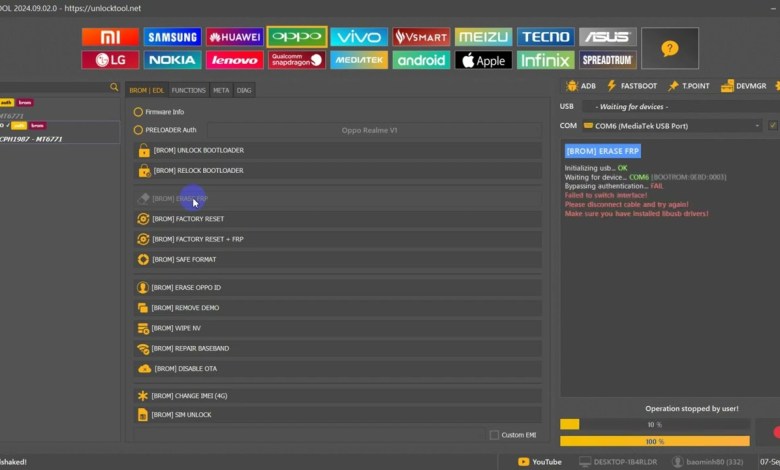Screen dimensions: 780x470
Task: Select the MediaTek chipset logo
Action: coord(359,60)
